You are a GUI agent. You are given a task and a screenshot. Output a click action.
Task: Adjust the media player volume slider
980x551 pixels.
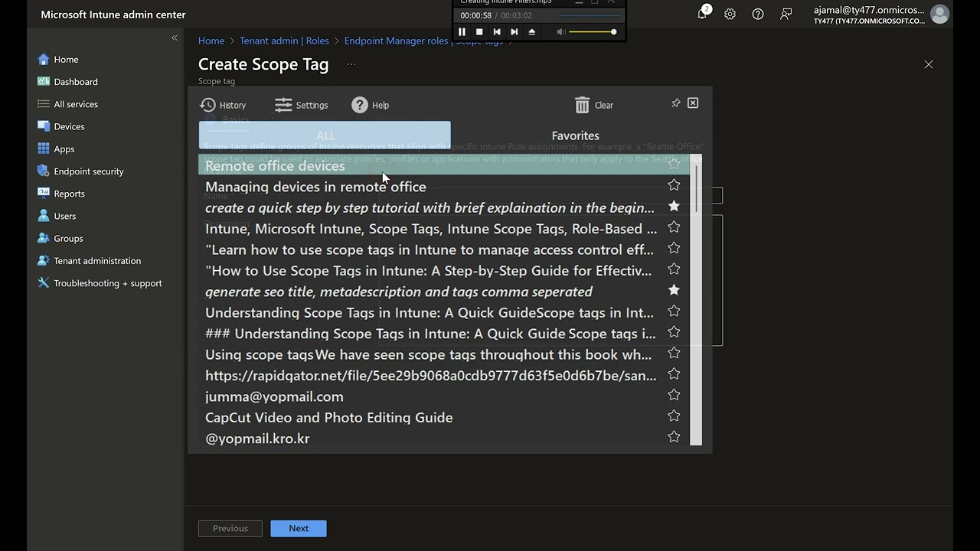[x=593, y=32]
